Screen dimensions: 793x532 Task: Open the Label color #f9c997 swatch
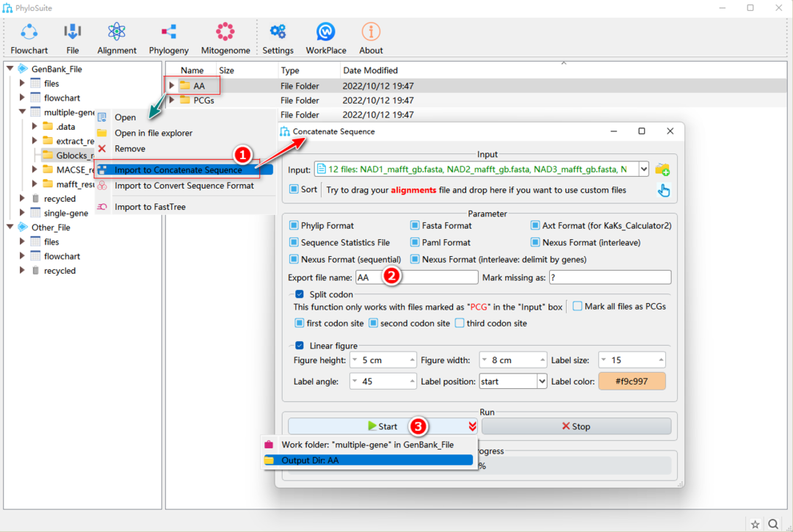click(x=631, y=382)
